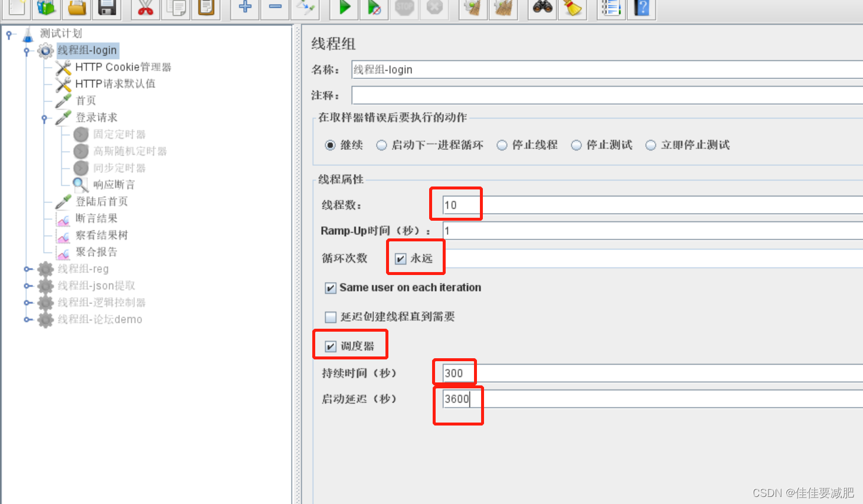
Task: Collapse the 登录请求 node handle
Action: [44, 118]
